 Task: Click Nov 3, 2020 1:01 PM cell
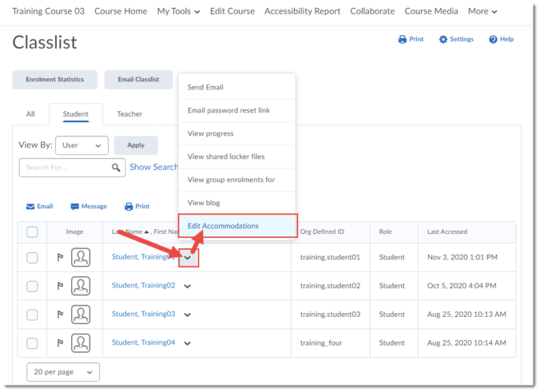click(463, 257)
